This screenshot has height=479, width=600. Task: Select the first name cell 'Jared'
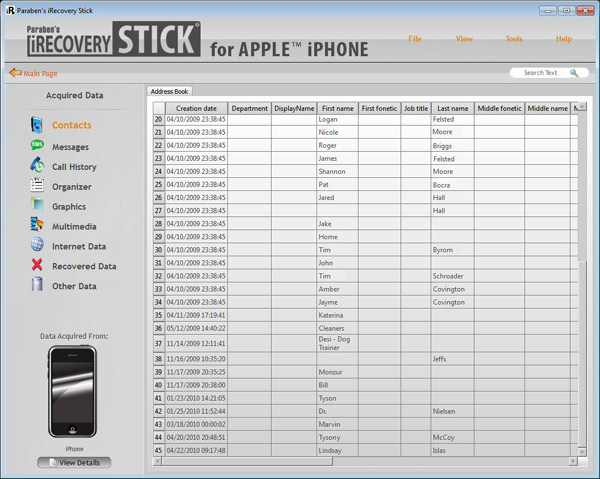tap(337, 197)
